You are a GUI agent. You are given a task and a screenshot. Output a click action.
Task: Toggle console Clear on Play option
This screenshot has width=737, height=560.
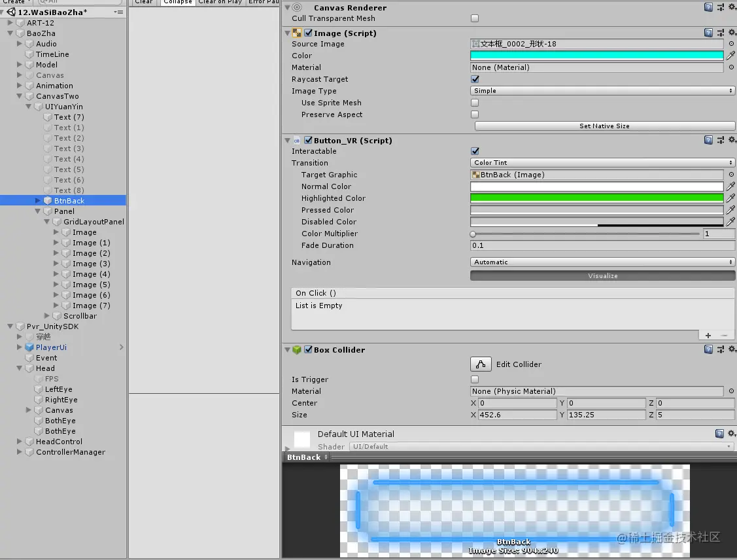click(x=220, y=3)
